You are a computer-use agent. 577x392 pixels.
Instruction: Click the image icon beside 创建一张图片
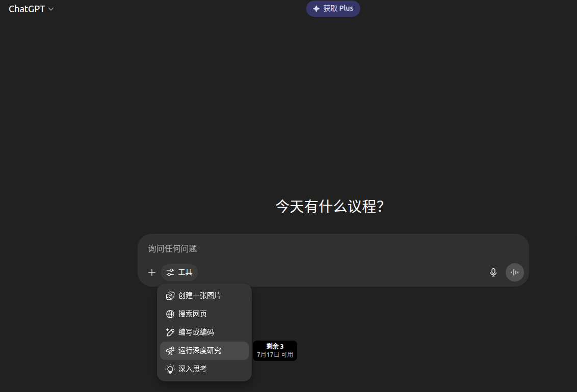[x=170, y=296]
